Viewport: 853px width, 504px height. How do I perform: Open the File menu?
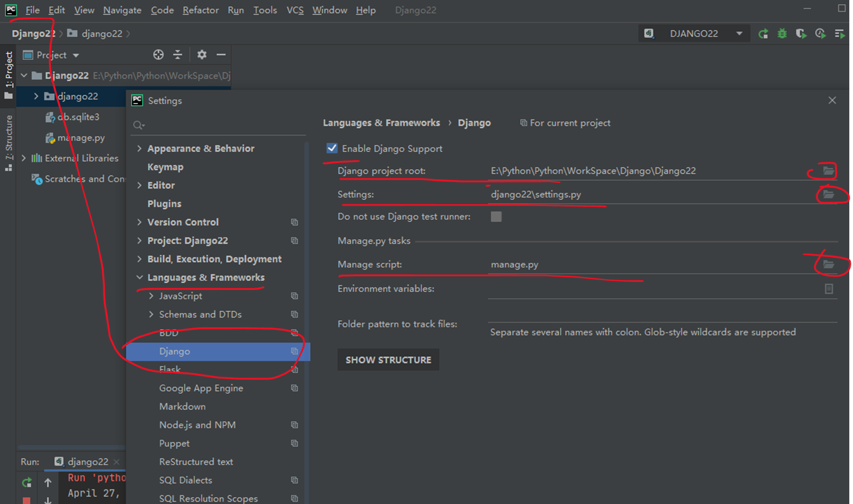coord(32,10)
